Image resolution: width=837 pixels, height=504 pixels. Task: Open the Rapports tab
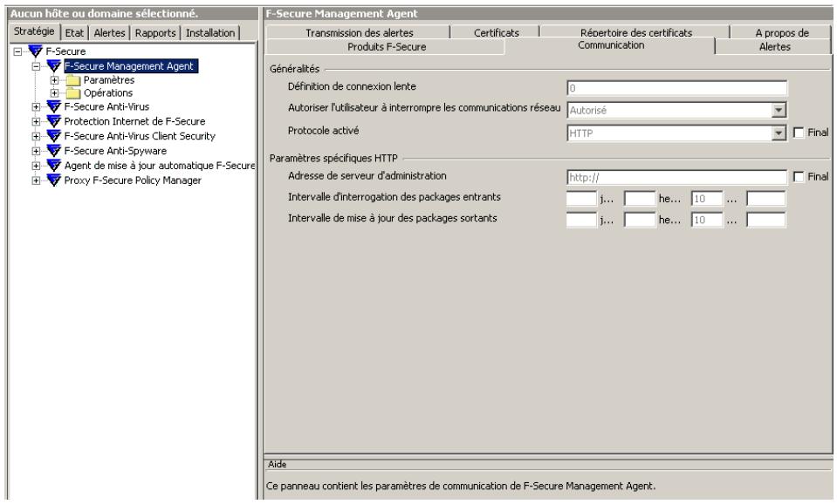(155, 33)
